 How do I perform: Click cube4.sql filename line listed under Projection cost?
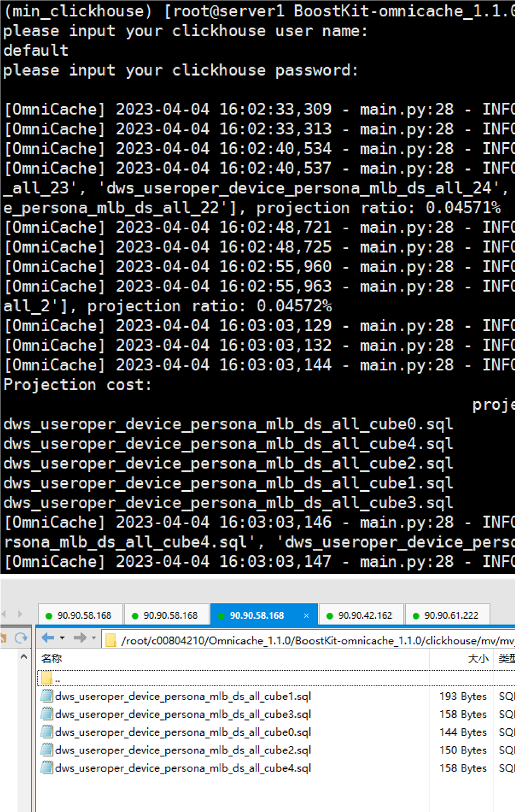[x=228, y=444]
